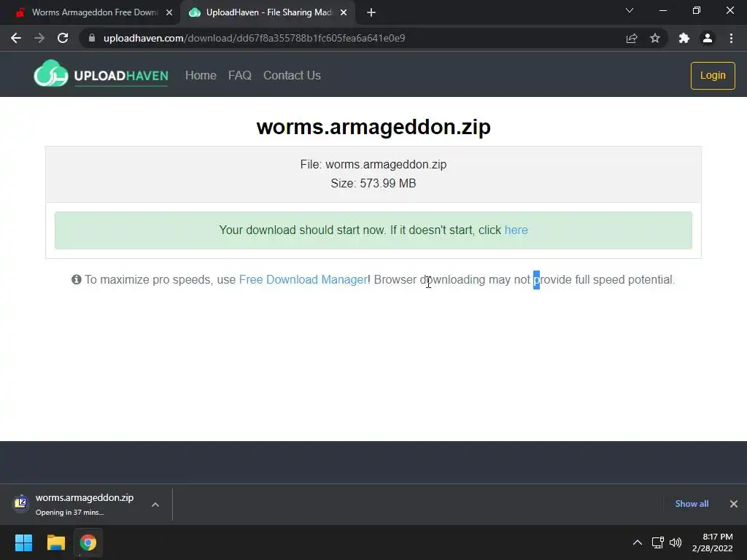Click the browser forward arrow
This screenshot has height=560, width=747.
pyautogui.click(x=39, y=38)
